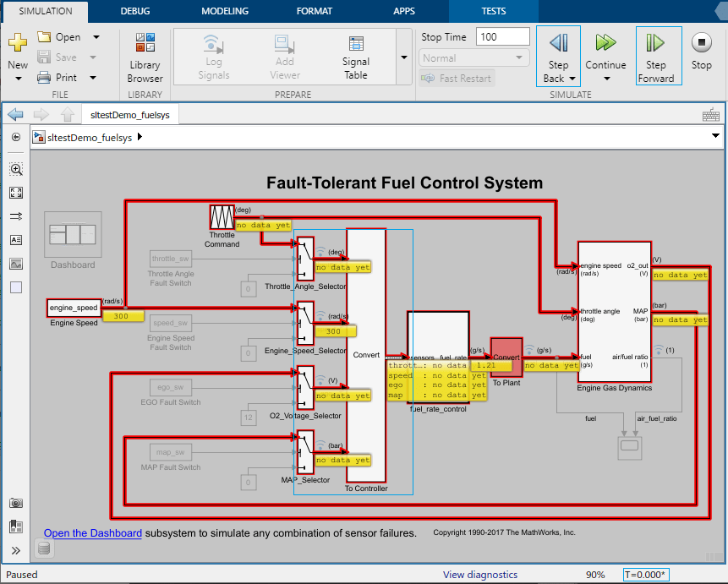Expand the Print dropdown arrow
728x584 pixels.
93,78
